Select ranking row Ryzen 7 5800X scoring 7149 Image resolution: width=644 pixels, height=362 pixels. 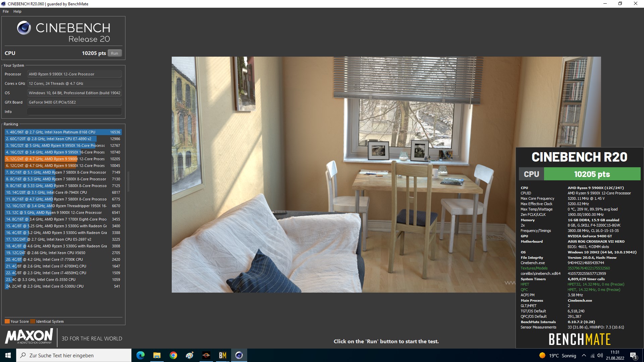(x=63, y=172)
